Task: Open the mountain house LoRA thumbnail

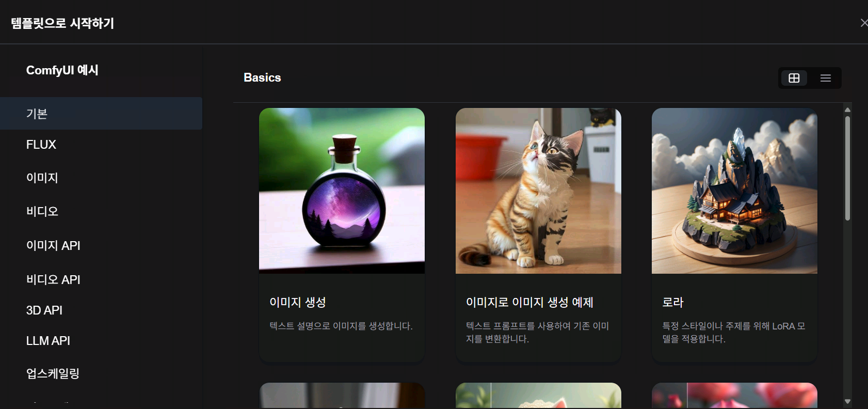Action: pyautogui.click(x=734, y=191)
